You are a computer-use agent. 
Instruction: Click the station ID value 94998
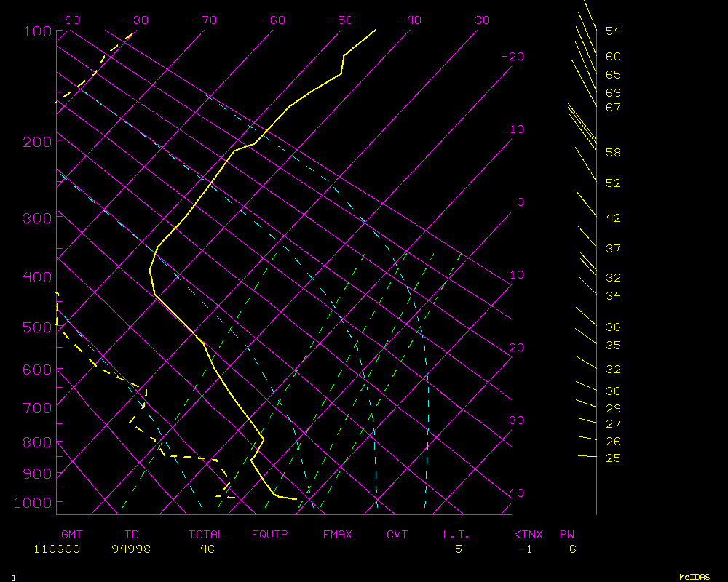click(x=131, y=549)
